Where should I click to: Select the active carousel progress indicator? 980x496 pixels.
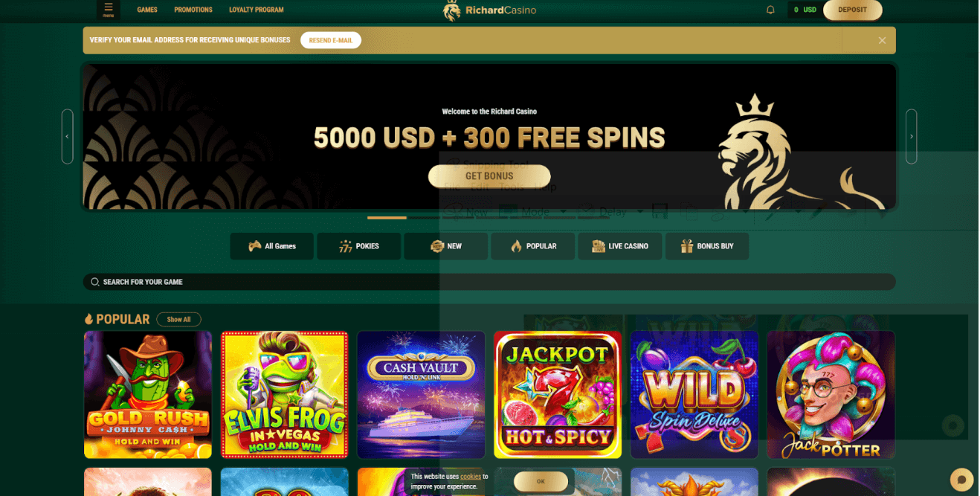click(x=387, y=218)
